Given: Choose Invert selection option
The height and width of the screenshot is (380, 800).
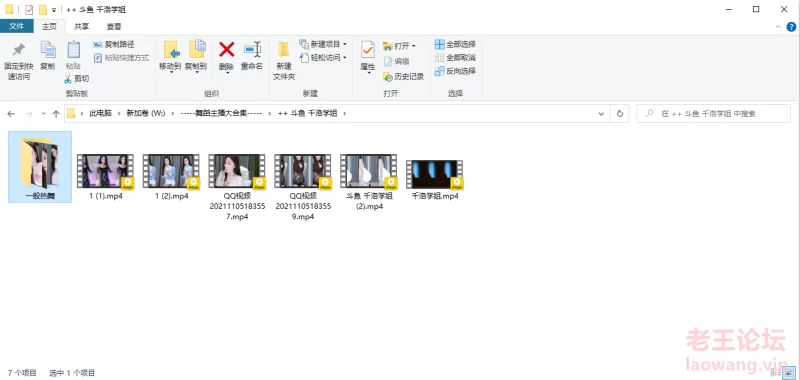Looking at the screenshot, I should click(x=455, y=71).
